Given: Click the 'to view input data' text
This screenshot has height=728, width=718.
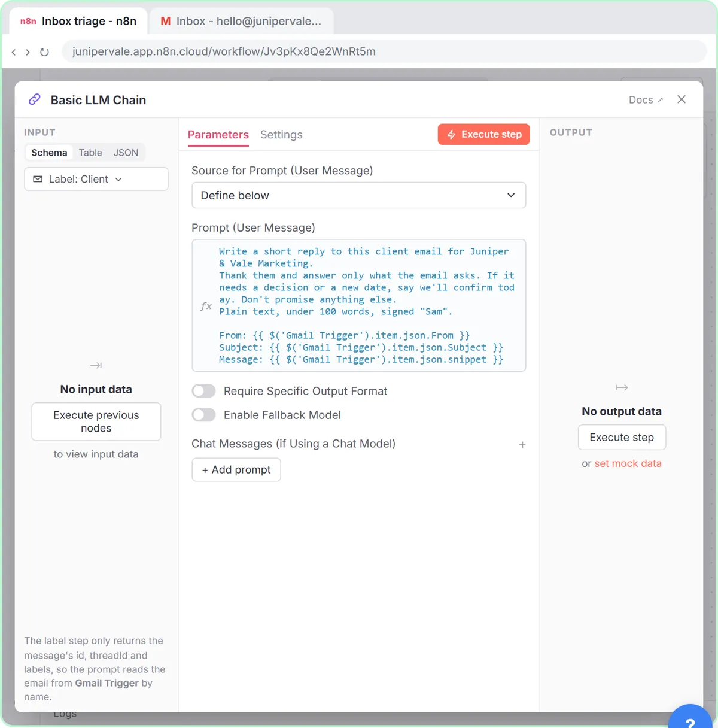Looking at the screenshot, I should (96, 454).
